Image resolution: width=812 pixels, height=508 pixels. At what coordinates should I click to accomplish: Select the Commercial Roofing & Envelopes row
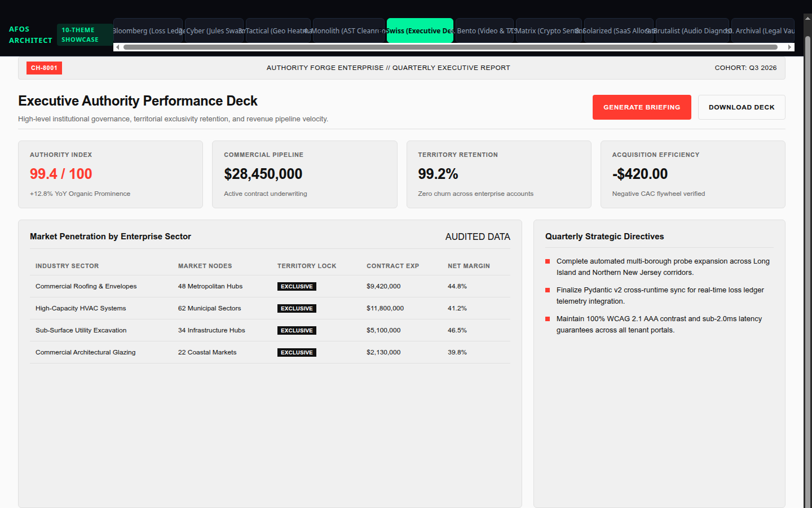[x=270, y=286]
